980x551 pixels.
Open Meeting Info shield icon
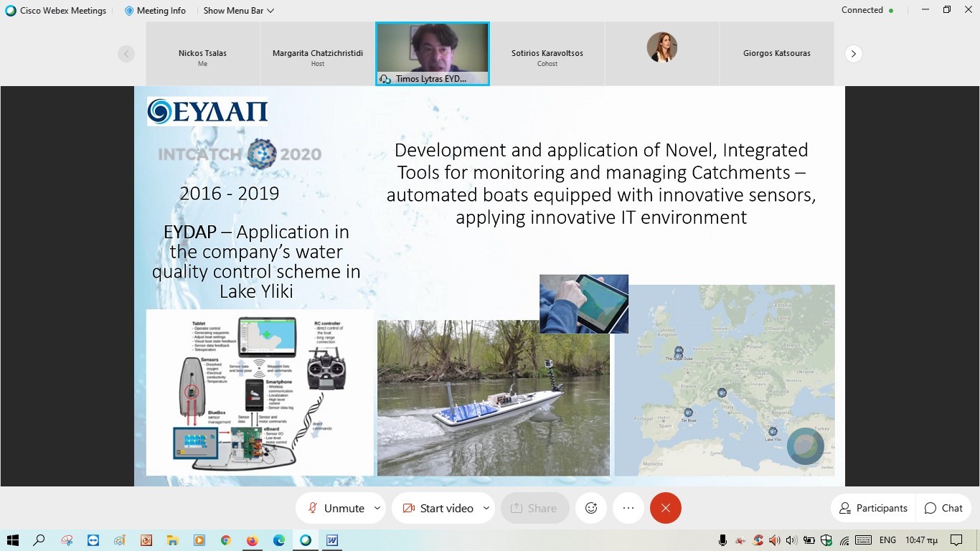point(129,11)
